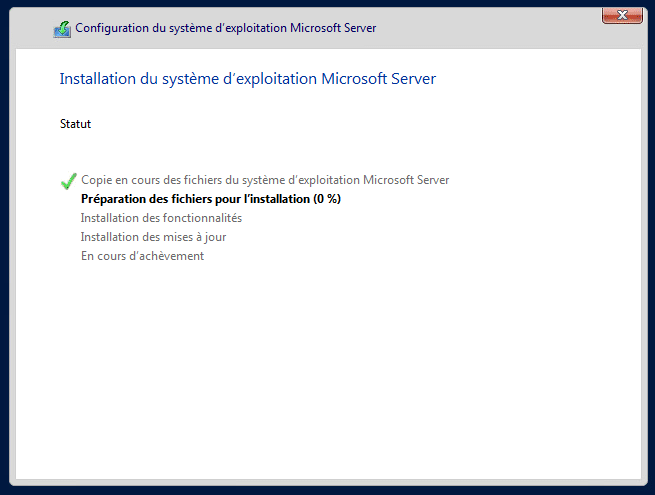Click the green checkmark beside the completed step
This screenshot has height=495, width=655.
68,181
